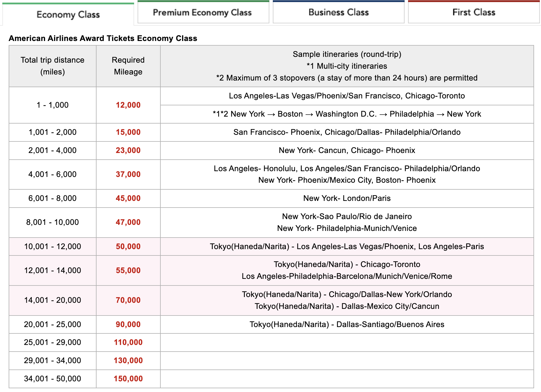Click the '2,001 - 4,000' distance cell
This screenshot has width=541, height=392.
click(53, 150)
